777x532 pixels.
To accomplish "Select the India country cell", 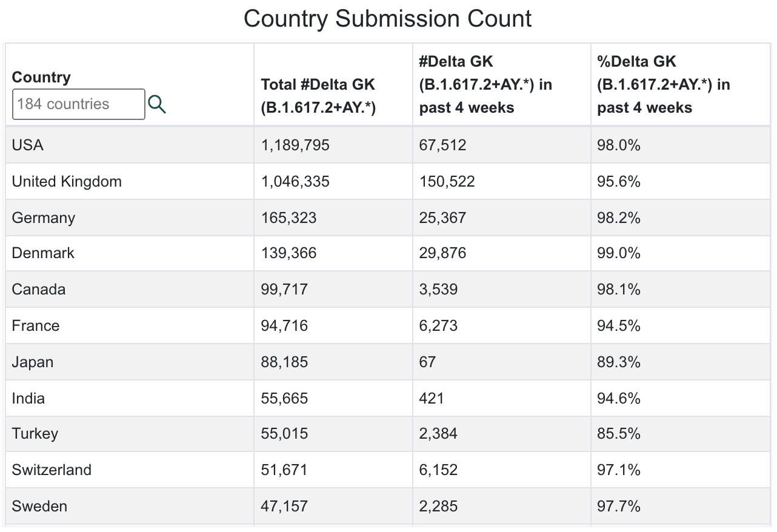I will [130, 398].
